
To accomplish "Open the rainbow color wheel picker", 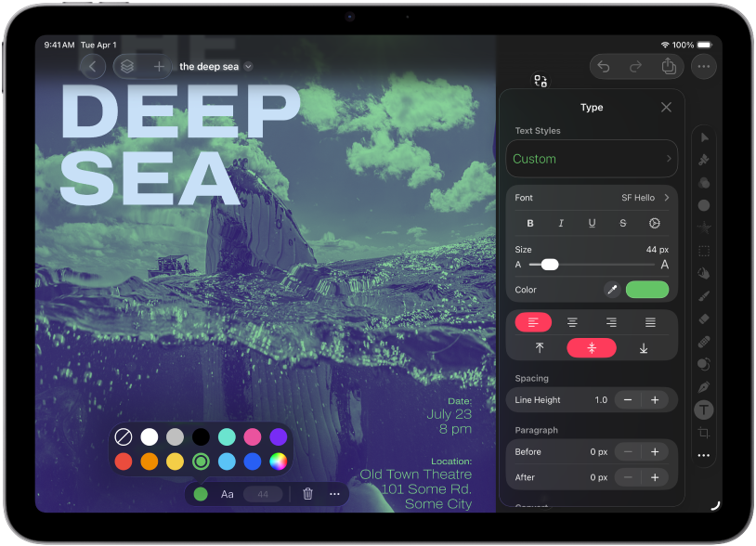I will click(279, 461).
